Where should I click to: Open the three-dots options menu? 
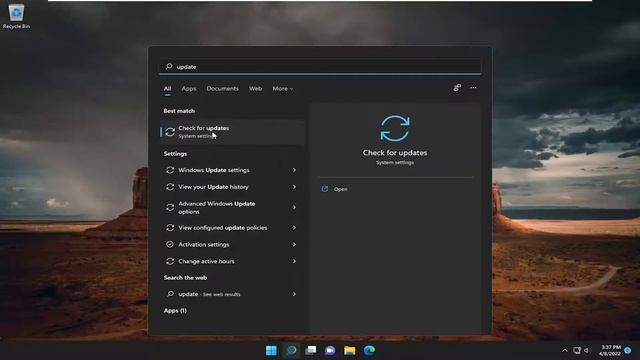(473, 88)
